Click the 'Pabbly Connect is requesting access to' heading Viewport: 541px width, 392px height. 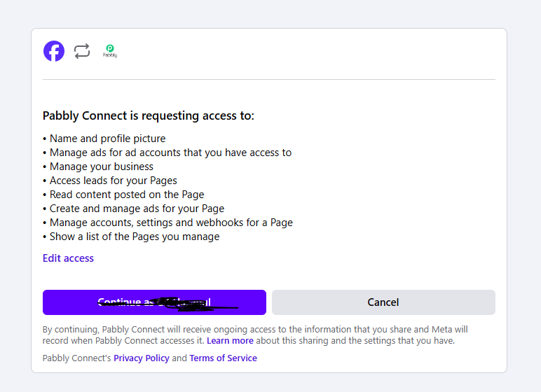148,115
